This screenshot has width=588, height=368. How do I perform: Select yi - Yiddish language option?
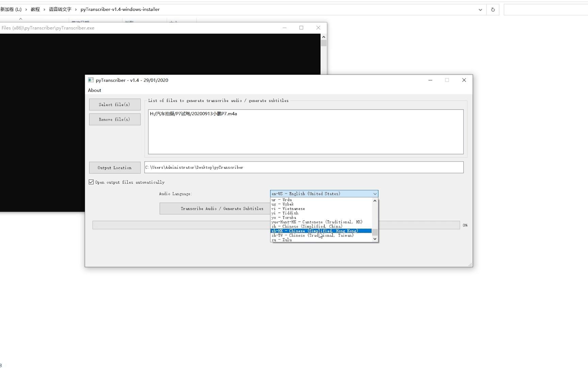321,213
